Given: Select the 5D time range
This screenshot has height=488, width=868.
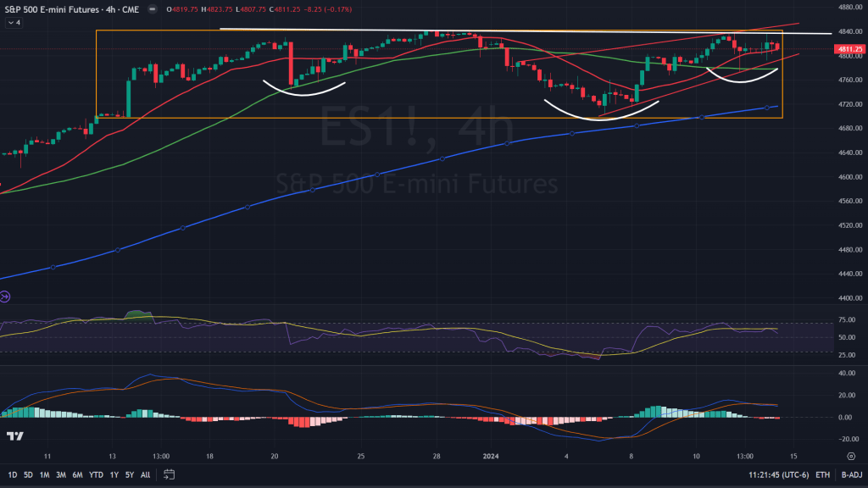Looking at the screenshot, I should click(28, 474).
